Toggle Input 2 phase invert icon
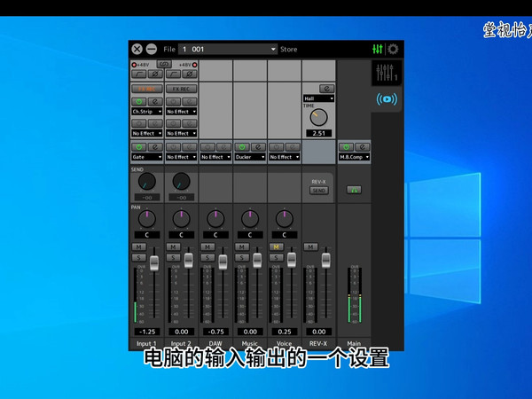This screenshot has width=532, height=399. pos(190,74)
